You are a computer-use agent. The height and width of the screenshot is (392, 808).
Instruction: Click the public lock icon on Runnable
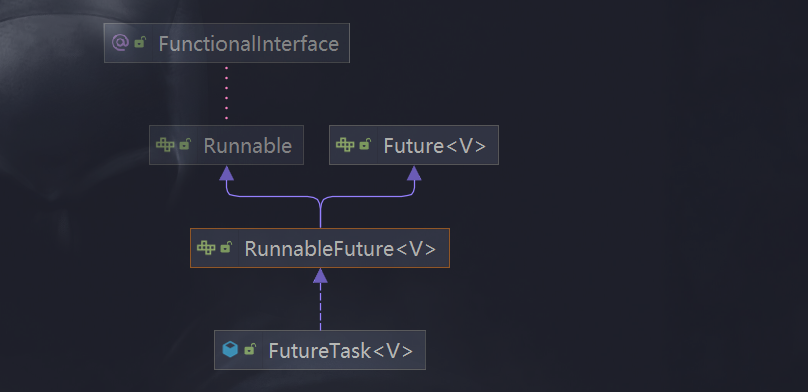pyautogui.click(x=184, y=145)
